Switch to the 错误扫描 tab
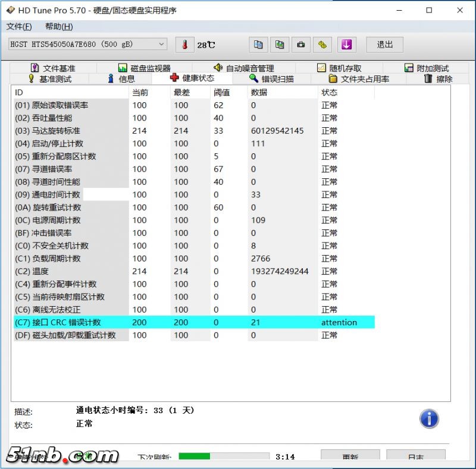 271,79
